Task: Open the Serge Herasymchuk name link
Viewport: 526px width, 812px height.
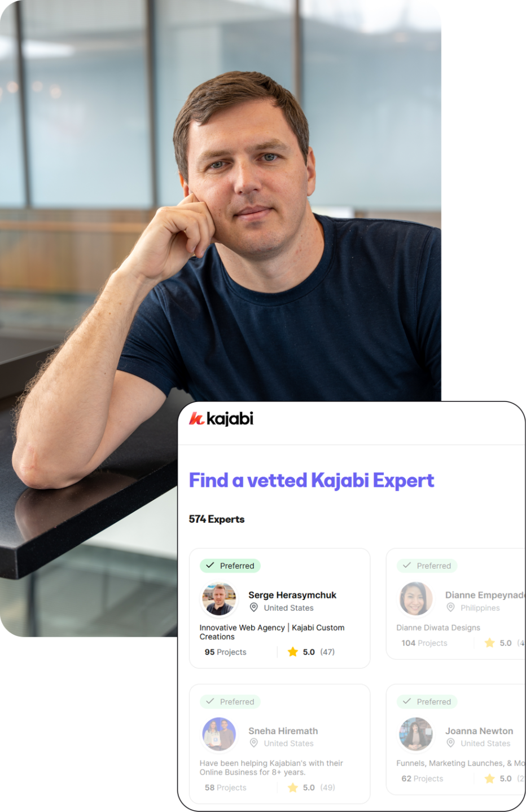Action: tap(292, 595)
